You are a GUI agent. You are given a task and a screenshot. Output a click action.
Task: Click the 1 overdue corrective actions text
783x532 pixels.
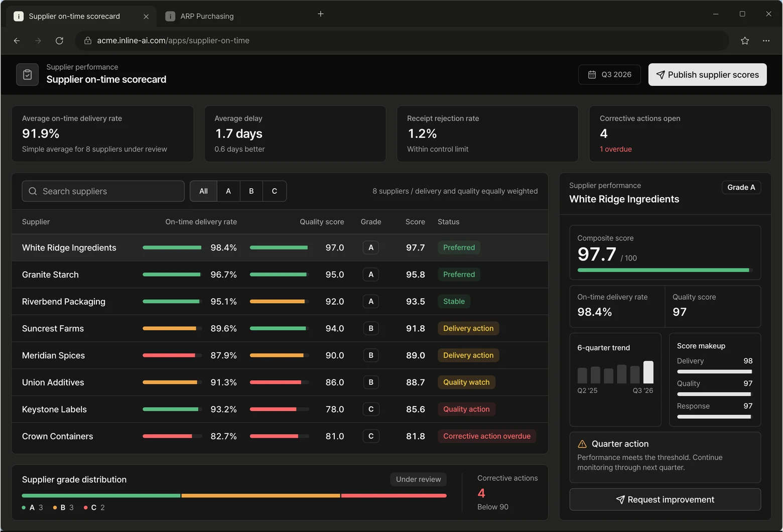[616, 150]
